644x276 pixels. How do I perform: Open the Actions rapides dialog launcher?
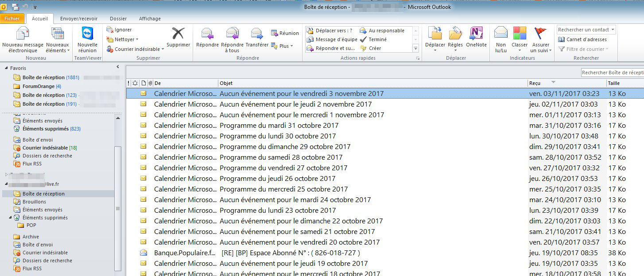[x=417, y=58]
